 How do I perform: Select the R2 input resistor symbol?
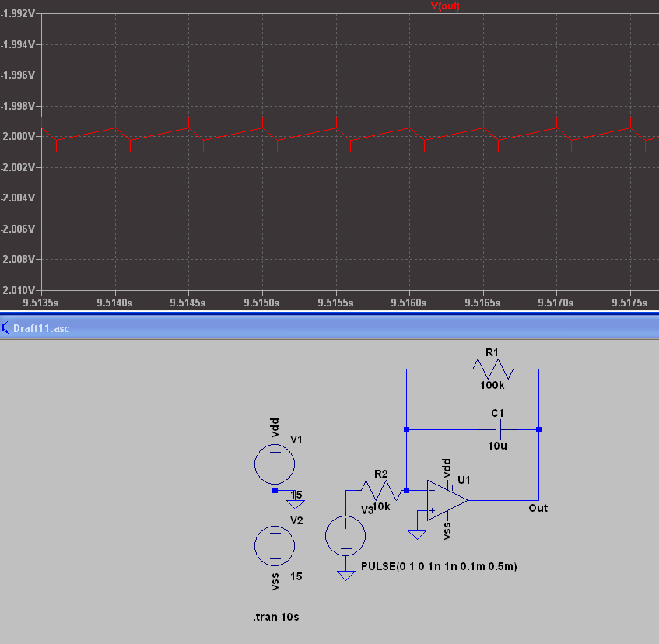point(381,490)
